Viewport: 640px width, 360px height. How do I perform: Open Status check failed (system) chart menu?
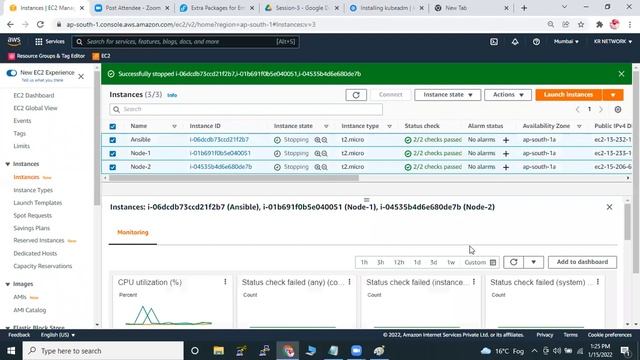(598, 282)
